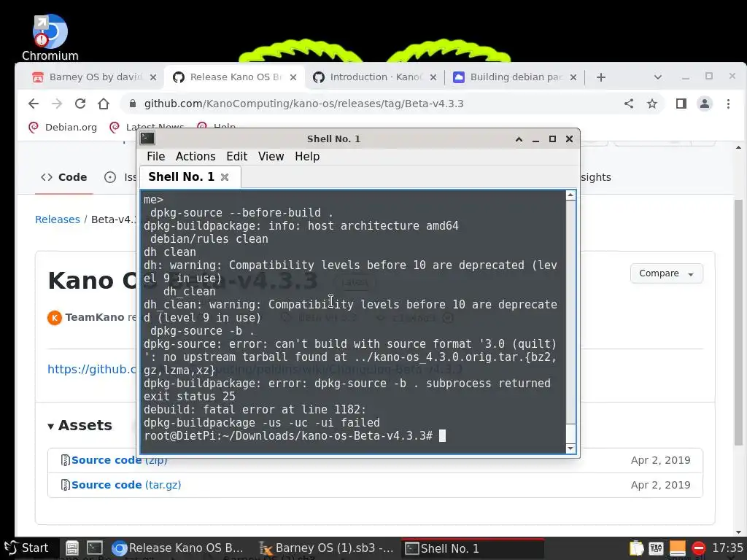Open GitHub Code tab

(64, 177)
